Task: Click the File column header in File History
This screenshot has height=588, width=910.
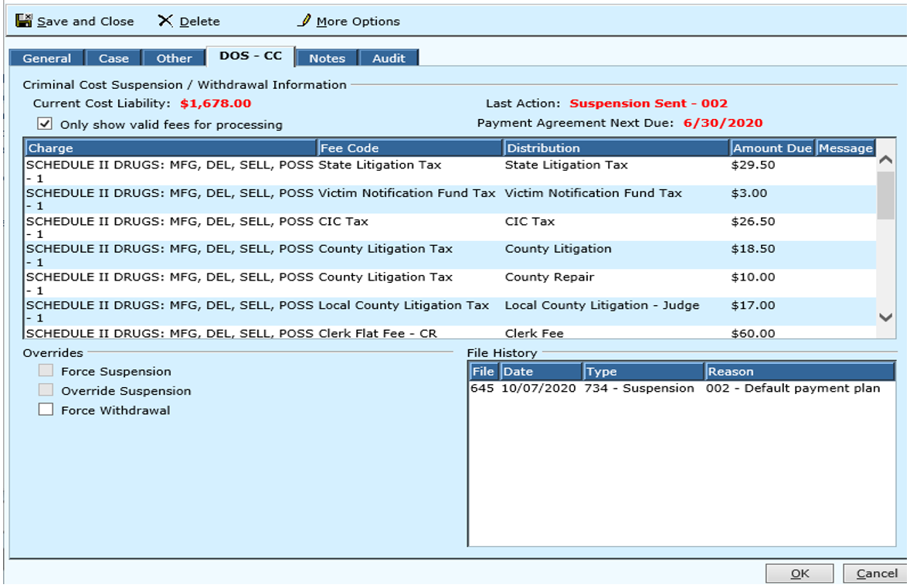Action: 483,372
